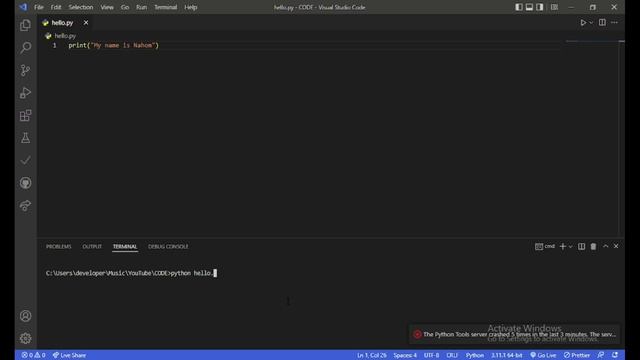Close the hello.py editor tab
Viewport: 640px width, 360px height.
(x=86, y=23)
